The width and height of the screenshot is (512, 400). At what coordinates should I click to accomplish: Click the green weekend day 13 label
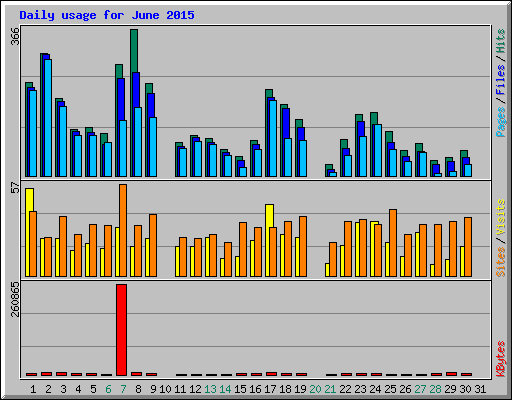[x=210, y=389]
